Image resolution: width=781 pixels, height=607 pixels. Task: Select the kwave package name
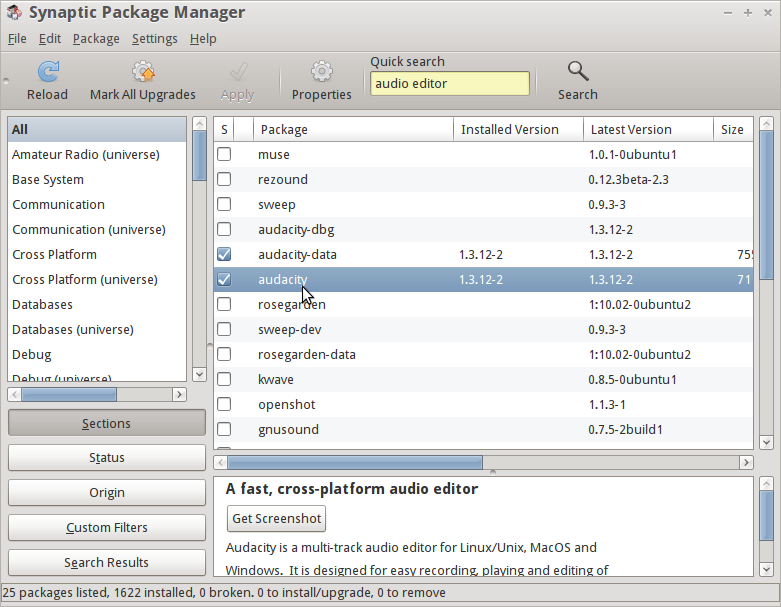coord(275,379)
